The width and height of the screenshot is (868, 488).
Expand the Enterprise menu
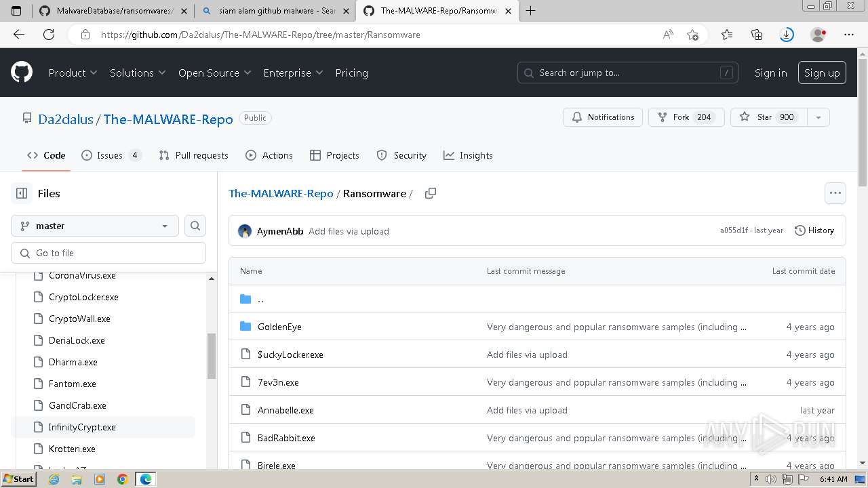(293, 73)
